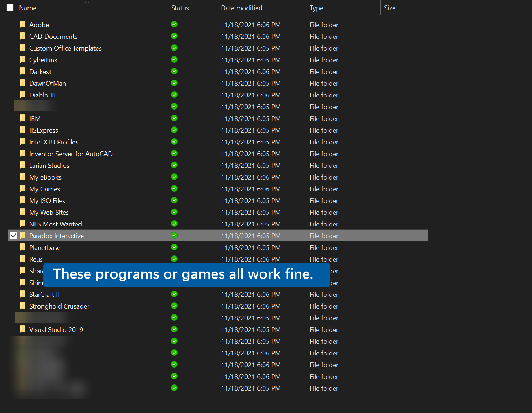The width and height of the screenshot is (532, 413).
Task: Click the sync status icon for Adobe
Action: (174, 24)
